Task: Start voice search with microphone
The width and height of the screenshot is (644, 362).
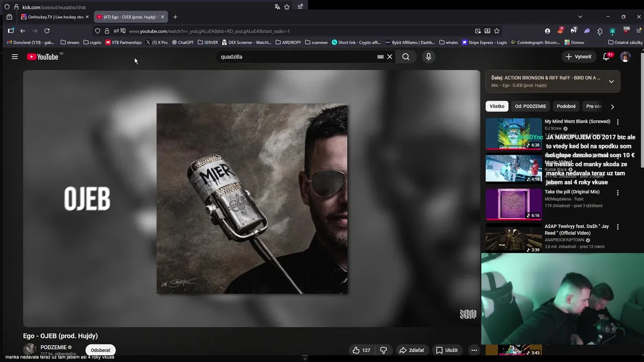Action: pyautogui.click(x=429, y=57)
